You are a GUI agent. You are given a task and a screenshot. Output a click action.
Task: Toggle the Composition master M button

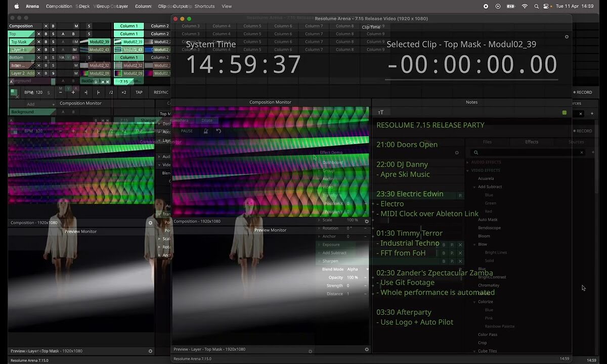(76, 26)
